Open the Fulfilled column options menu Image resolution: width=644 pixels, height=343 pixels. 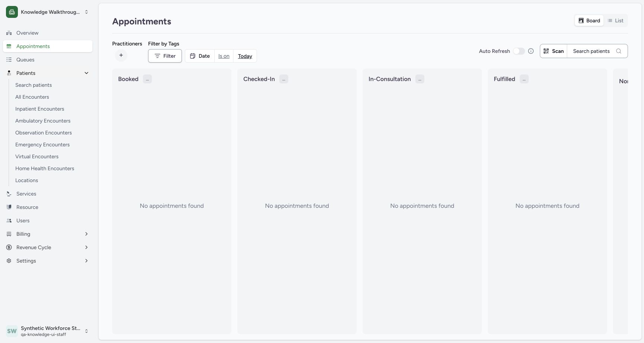[524, 79]
